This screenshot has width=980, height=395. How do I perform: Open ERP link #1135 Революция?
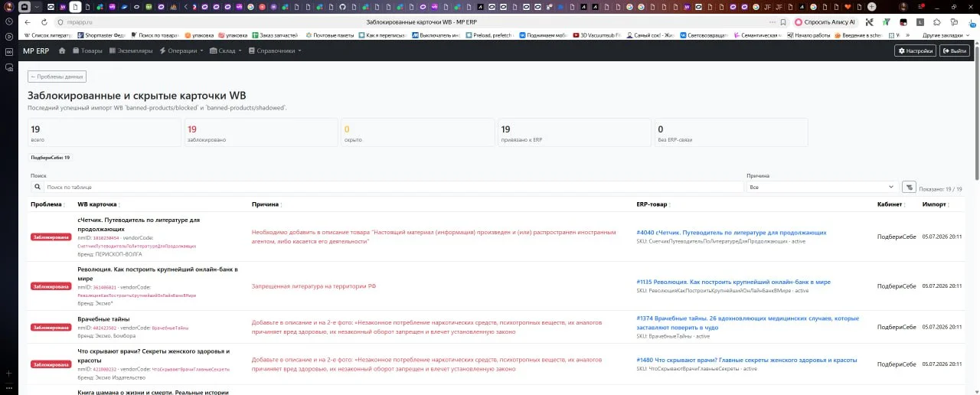click(x=733, y=282)
